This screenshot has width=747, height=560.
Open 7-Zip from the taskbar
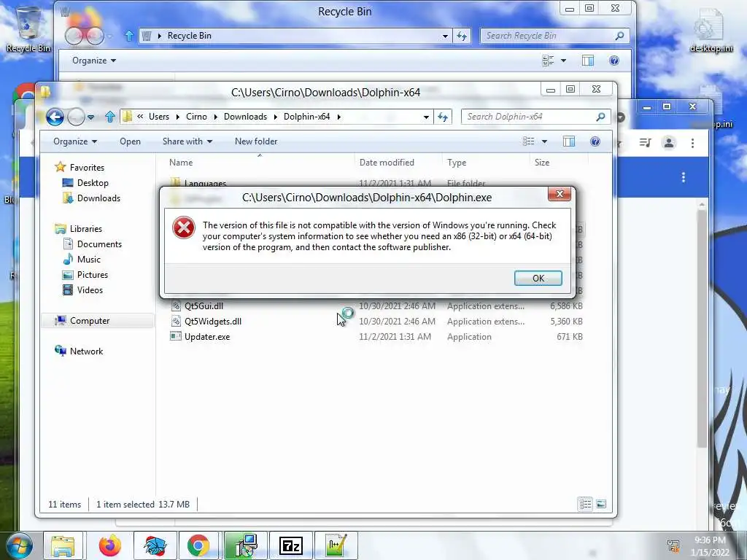tap(290, 545)
